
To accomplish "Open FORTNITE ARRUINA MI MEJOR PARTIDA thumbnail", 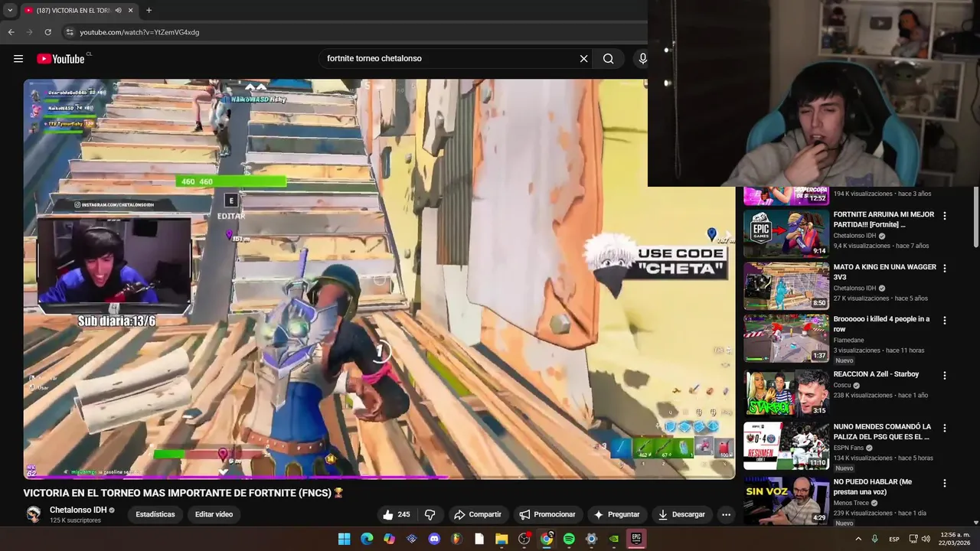I will point(786,233).
